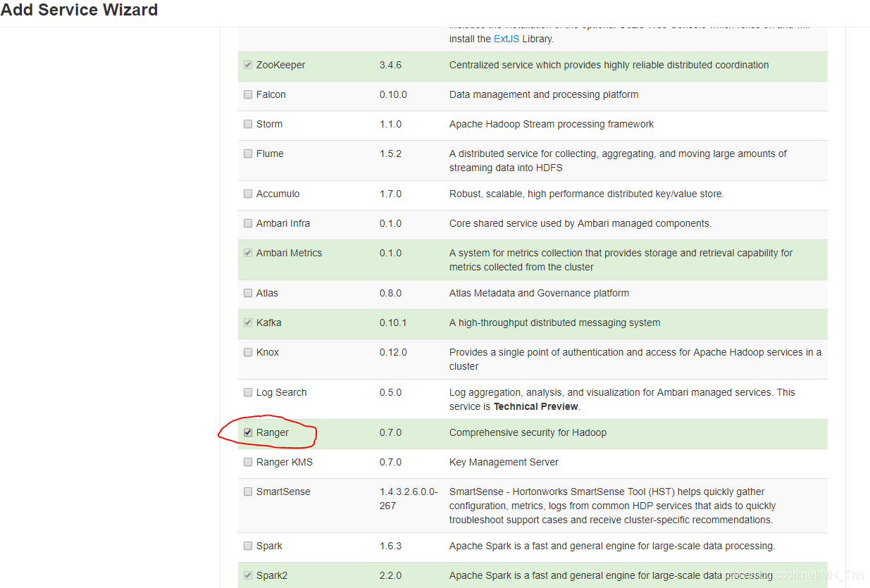Click Falcon version 0.10.0
The image size is (870, 588).
pos(393,94)
